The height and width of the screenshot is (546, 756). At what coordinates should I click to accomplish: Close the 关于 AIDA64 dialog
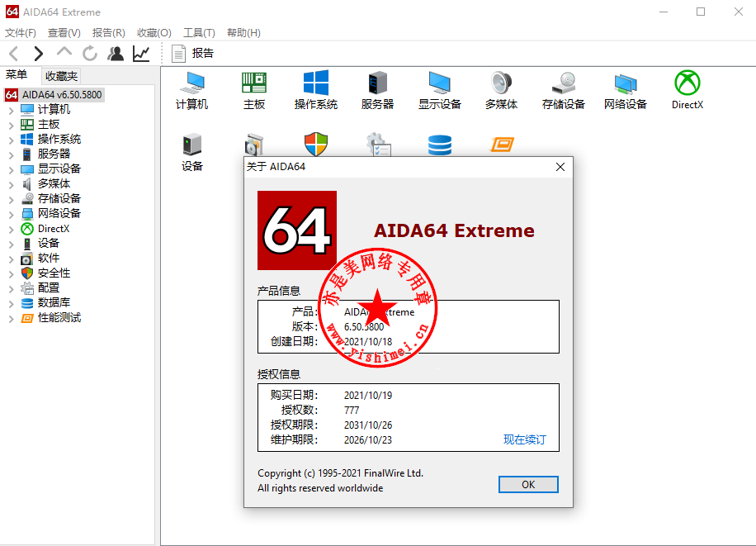(560, 167)
